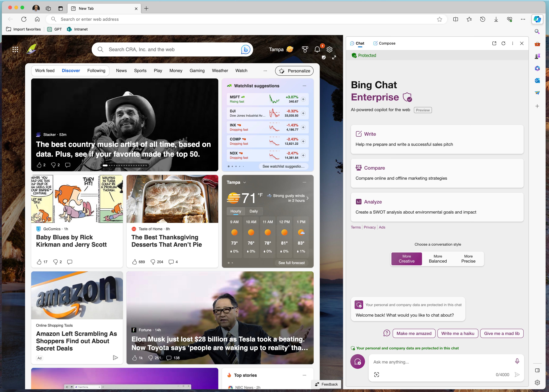Open page settings gear icon
Image resolution: width=549 pixels, height=392 pixels.
[330, 49]
